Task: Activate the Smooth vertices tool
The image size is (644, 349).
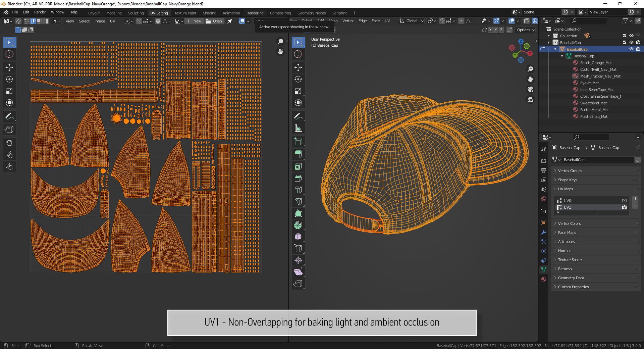Action: click(298, 237)
